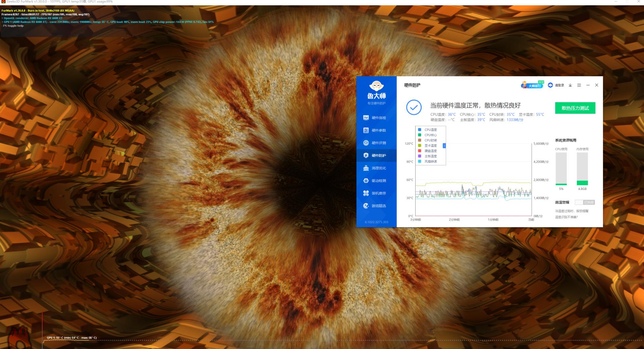This screenshot has height=349, width=644.
Task: Click the 5,600转/分 fan axis label
Action: click(x=541, y=144)
